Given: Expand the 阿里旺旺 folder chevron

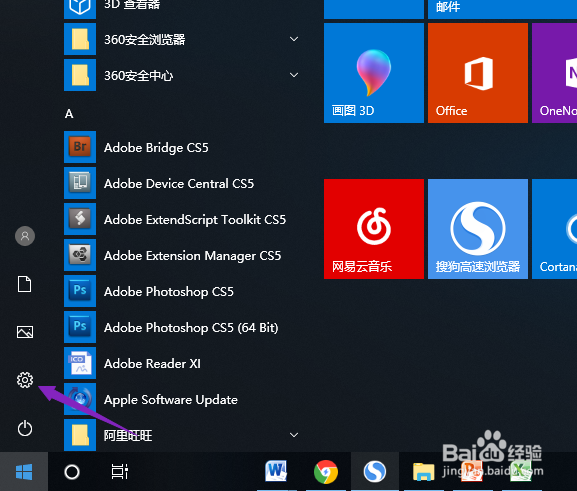Looking at the screenshot, I should coord(294,435).
